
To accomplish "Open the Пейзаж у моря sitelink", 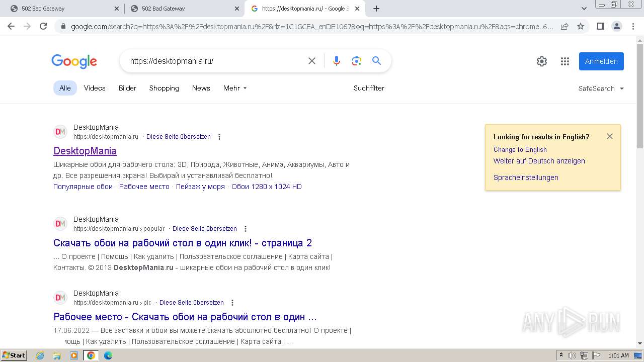I will click(x=200, y=187).
